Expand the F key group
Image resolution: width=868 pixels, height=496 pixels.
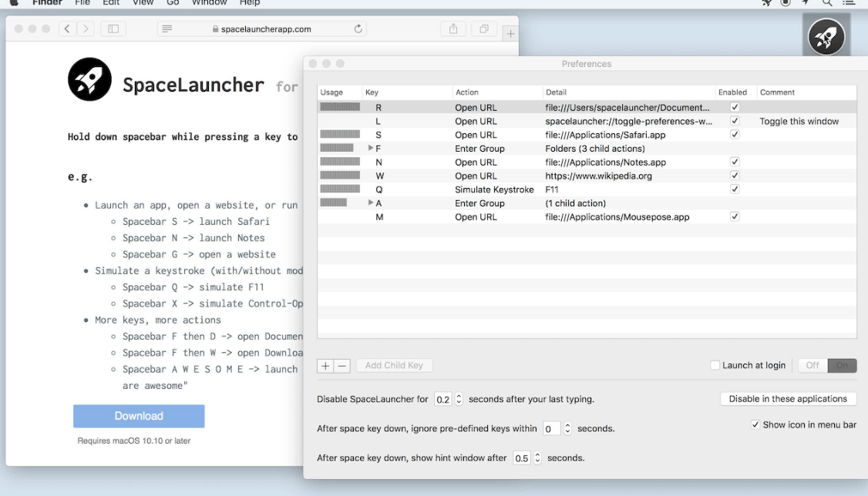click(370, 148)
